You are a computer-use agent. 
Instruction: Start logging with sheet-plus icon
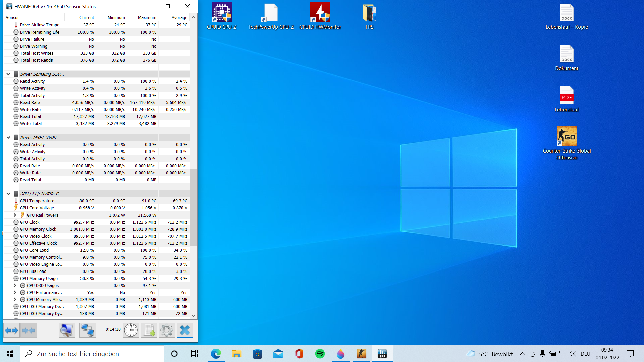[149, 330]
